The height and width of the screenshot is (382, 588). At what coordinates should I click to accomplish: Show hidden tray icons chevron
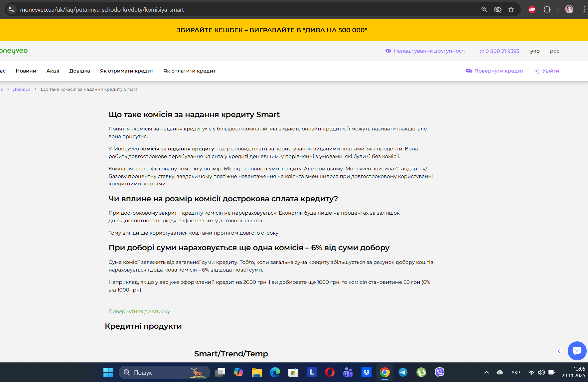(x=487, y=372)
